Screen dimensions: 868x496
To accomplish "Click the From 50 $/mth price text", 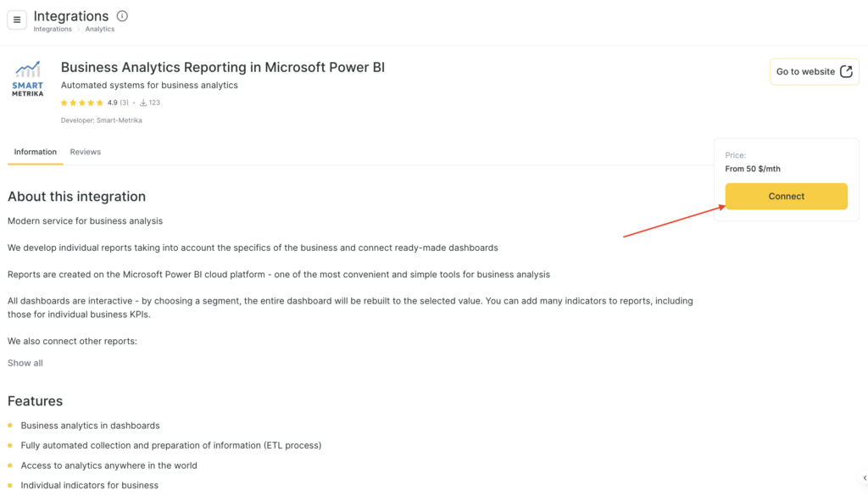I will point(753,169).
